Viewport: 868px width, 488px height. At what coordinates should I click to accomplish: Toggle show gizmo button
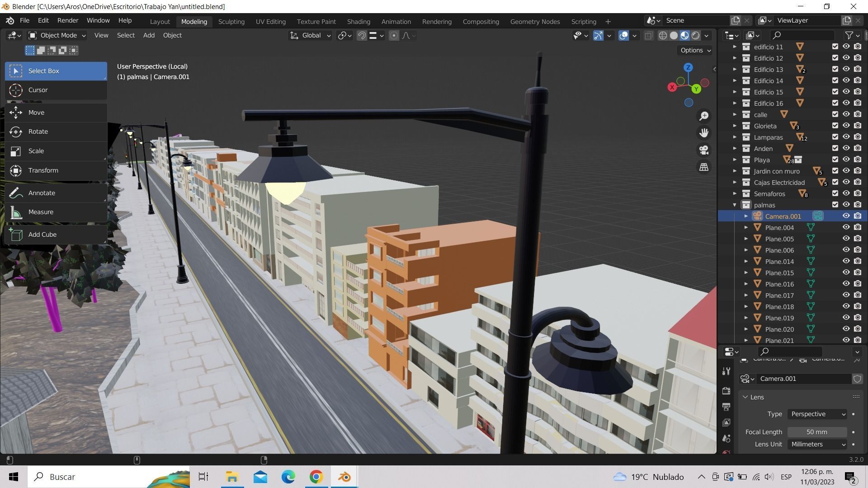coord(598,36)
